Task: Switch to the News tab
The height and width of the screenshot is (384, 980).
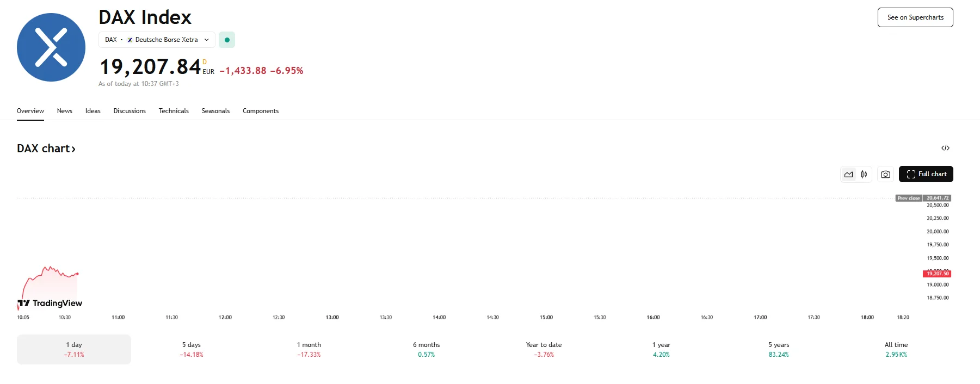Action: (65, 111)
